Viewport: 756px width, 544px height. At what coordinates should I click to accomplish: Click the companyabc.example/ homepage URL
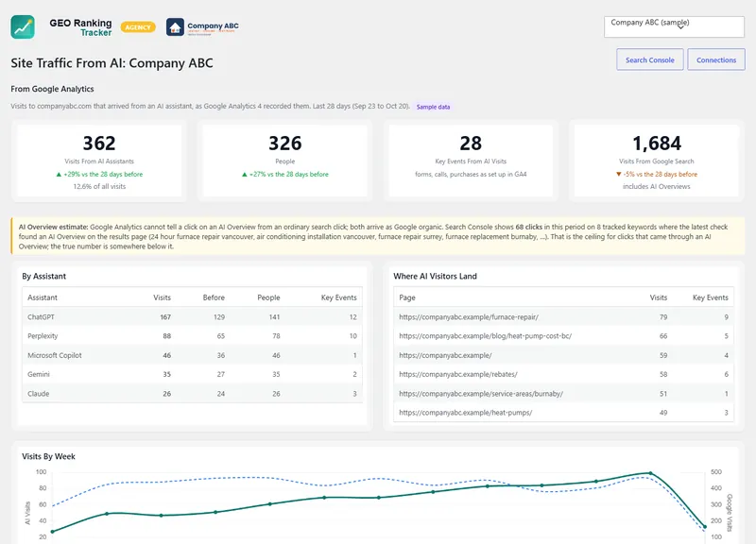click(x=445, y=355)
